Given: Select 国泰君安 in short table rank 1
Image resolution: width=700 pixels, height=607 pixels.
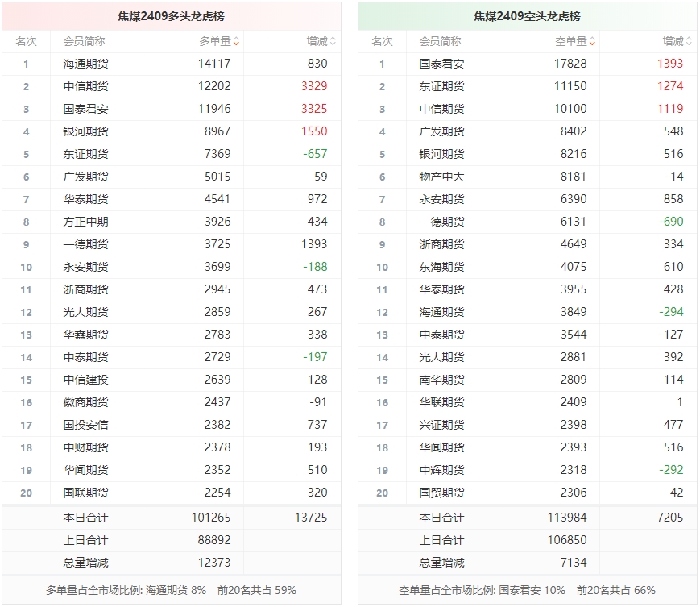Looking at the screenshot, I should click(441, 64).
